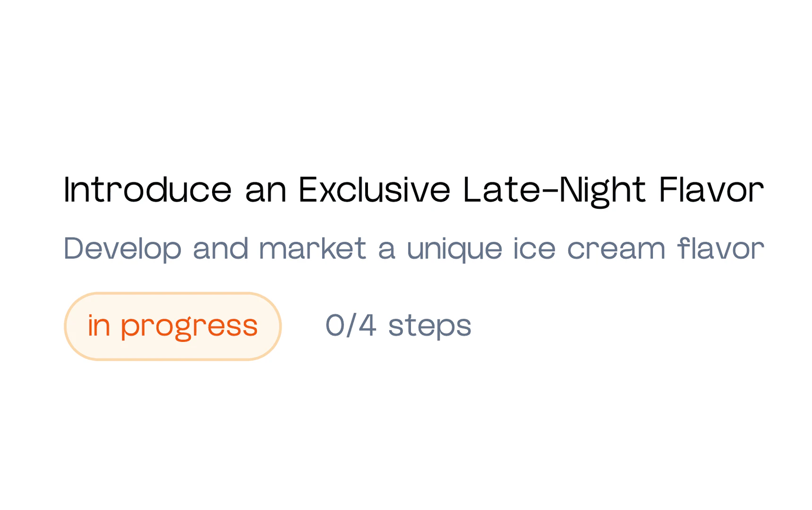Click the word 'Develop' in the subtitle
The image size is (812, 510).
coord(122,248)
